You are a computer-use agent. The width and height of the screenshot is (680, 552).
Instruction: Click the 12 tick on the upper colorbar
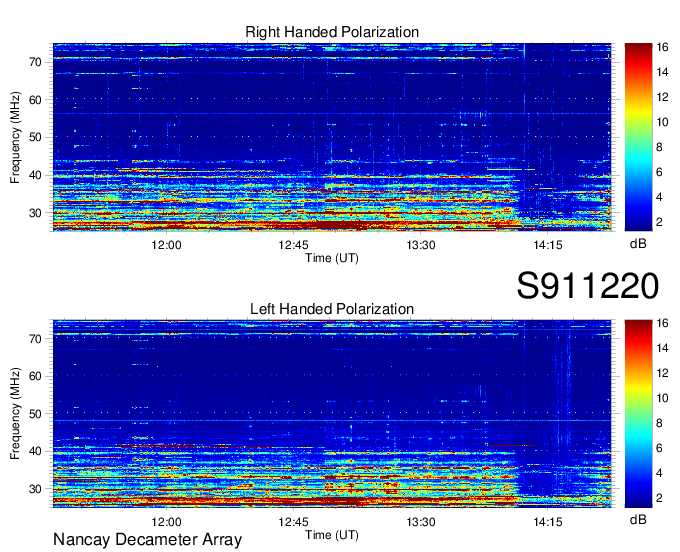(x=662, y=97)
